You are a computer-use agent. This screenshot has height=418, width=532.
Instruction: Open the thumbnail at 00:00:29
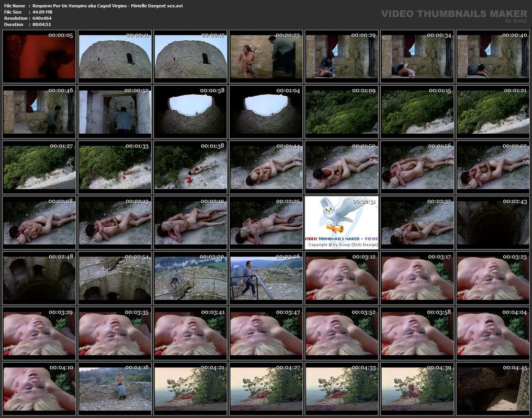342,56
